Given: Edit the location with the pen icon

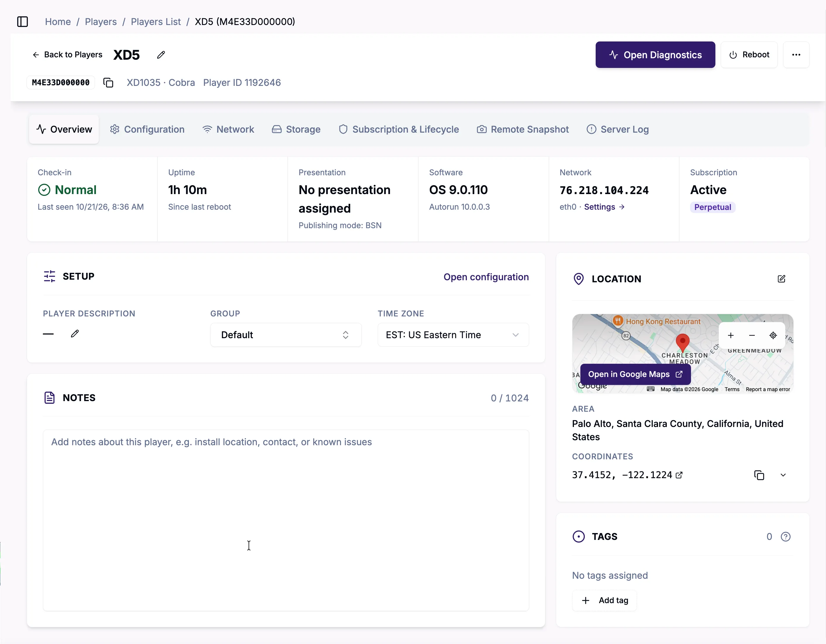Looking at the screenshot, I should pos(781,279).
